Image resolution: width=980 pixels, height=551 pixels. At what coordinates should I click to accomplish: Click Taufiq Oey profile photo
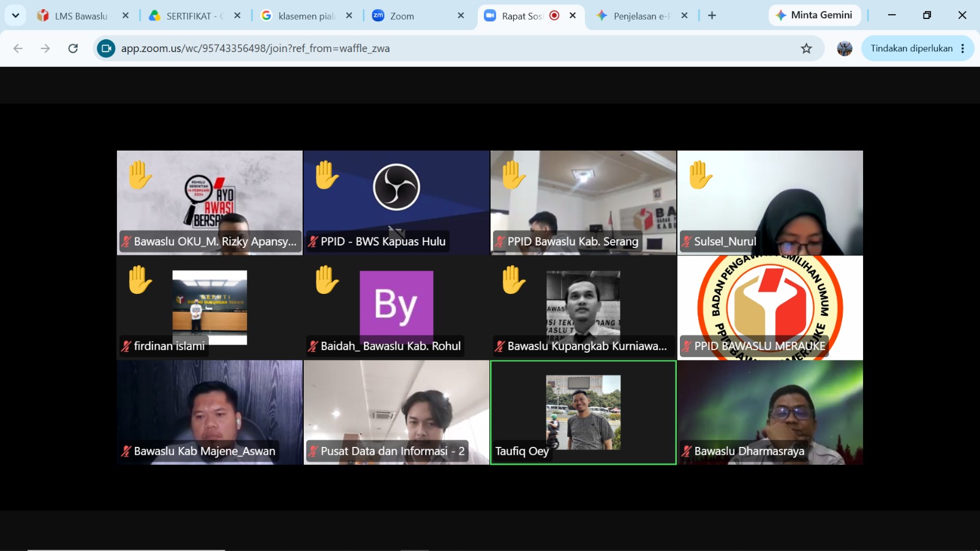(583, 413)
